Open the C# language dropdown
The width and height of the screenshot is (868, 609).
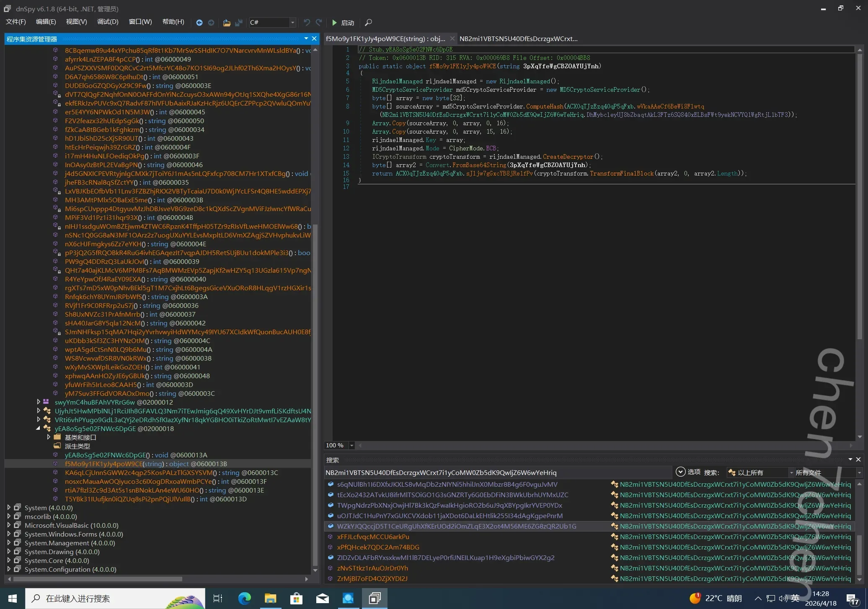tap(292, 23)
